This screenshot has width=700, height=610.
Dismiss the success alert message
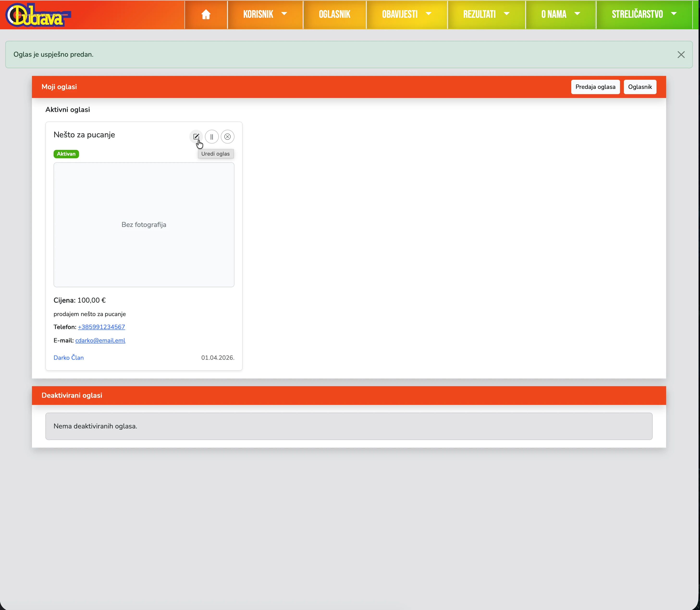coord(681,55)
